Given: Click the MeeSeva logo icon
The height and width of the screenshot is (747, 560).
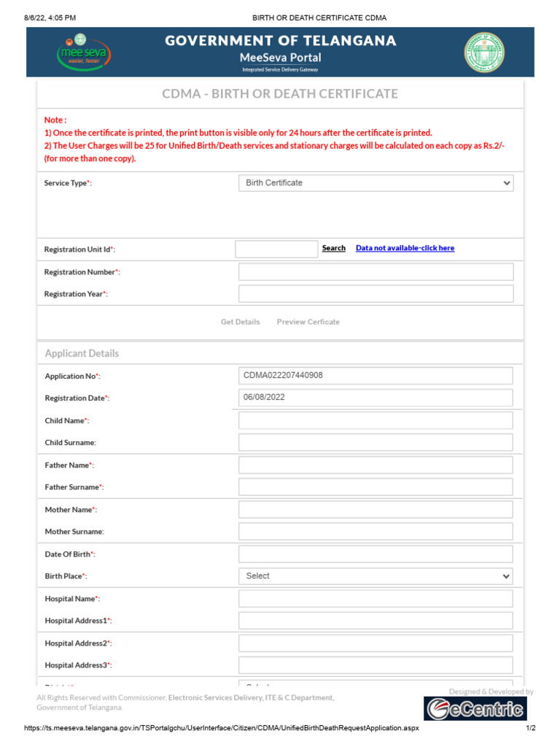Looking at the screenshot, I should (x=83, y=52).
